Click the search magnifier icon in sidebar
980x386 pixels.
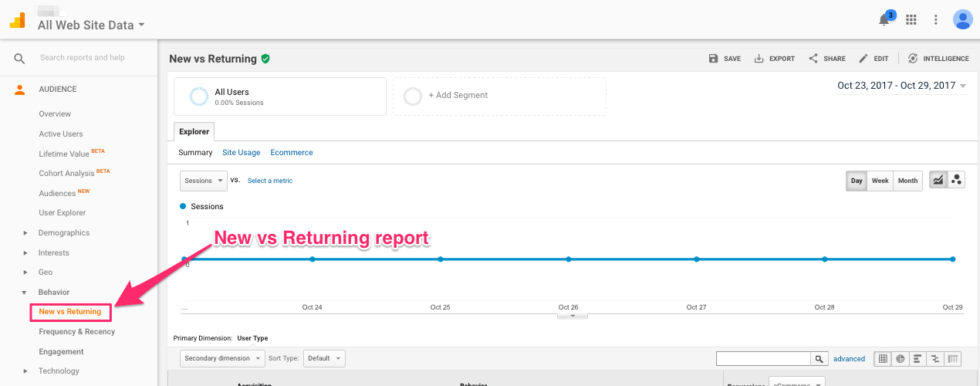pos(19,58)
